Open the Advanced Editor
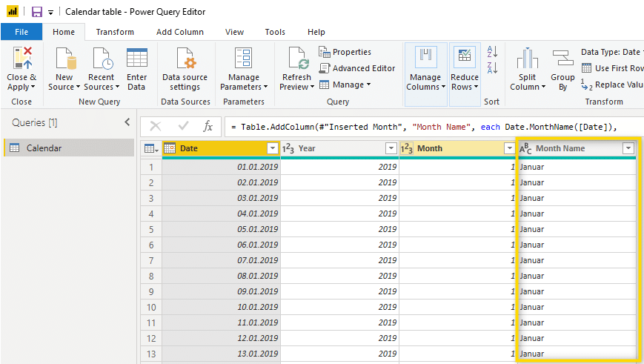This screenshot has height=364, width=644. [357, 68]
